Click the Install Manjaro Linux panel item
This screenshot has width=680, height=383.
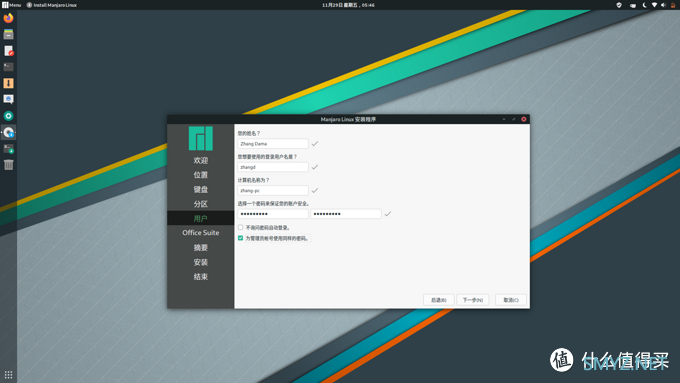tap(52, 5)
